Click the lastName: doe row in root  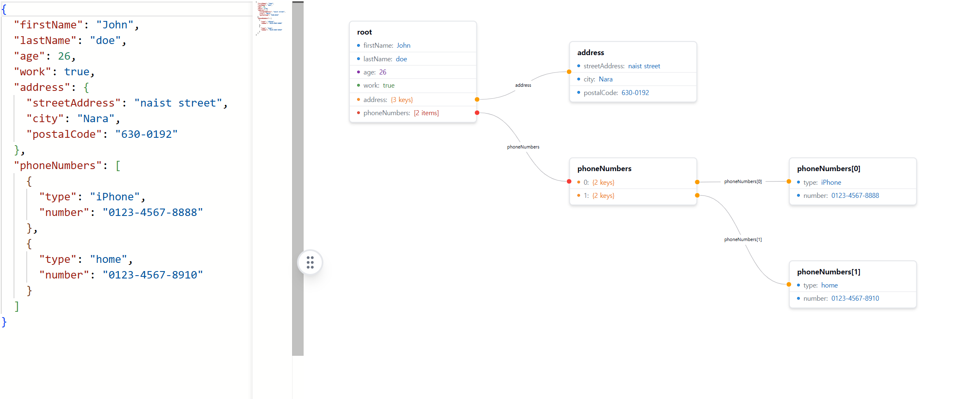413,59
